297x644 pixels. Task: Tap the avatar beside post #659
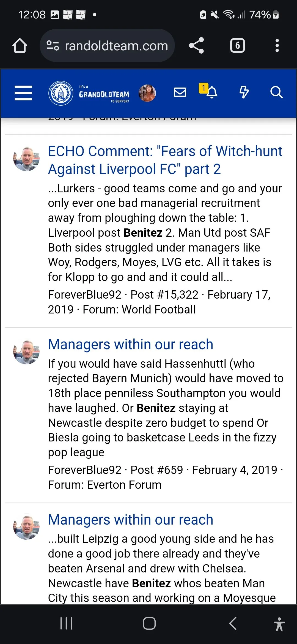[x=26, y=351]
